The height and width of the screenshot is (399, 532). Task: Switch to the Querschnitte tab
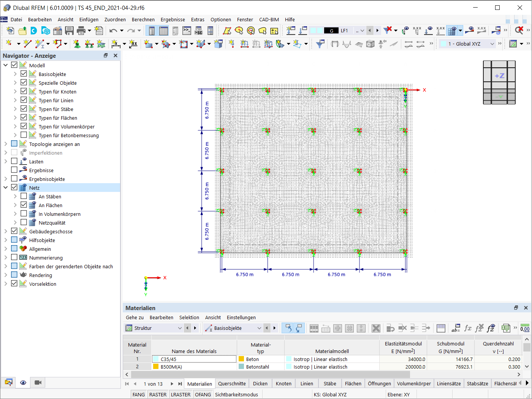[232, 383]
